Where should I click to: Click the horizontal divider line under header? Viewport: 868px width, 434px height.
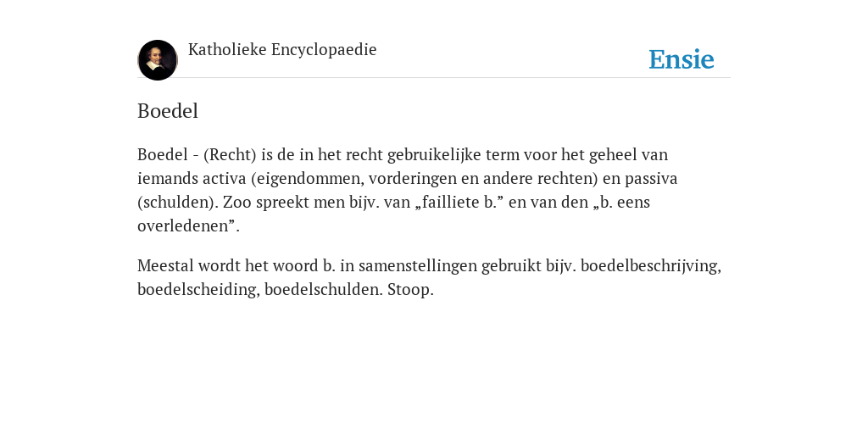pyautogui.click(x=434, y=77)
